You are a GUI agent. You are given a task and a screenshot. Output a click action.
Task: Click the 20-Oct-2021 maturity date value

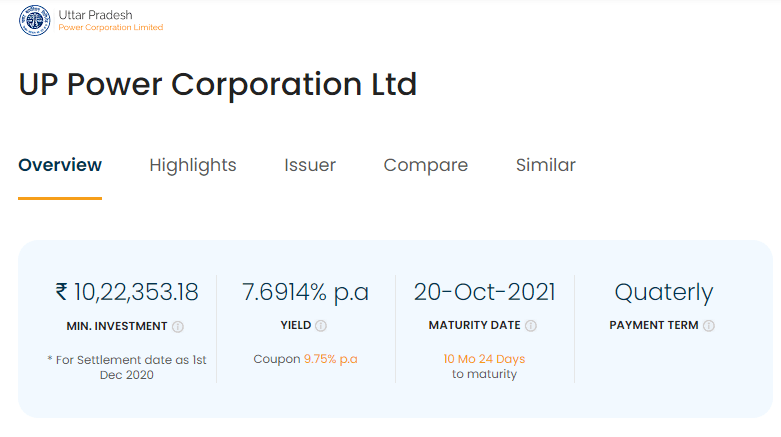(485, 292)
